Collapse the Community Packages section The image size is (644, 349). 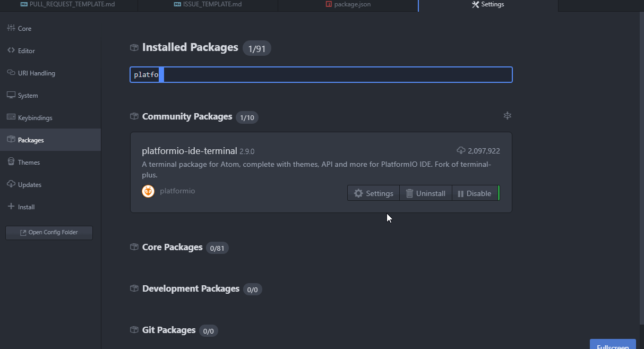(x=187, y=116)
